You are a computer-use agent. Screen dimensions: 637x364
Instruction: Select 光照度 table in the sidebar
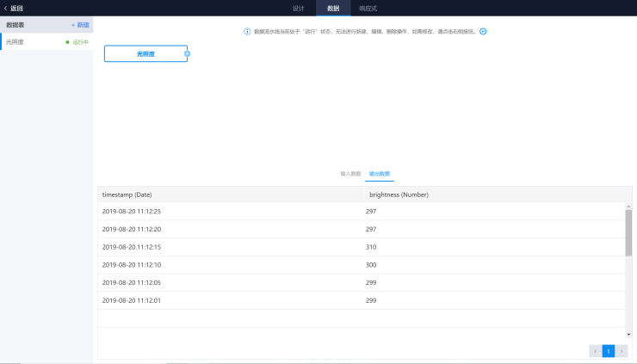[46, 42]
